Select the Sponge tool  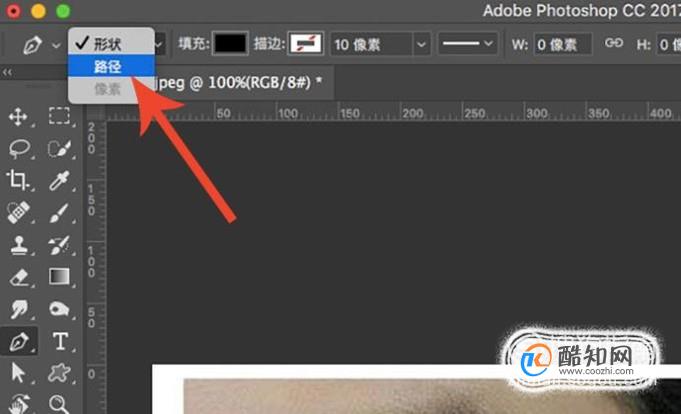coord(59,309)
